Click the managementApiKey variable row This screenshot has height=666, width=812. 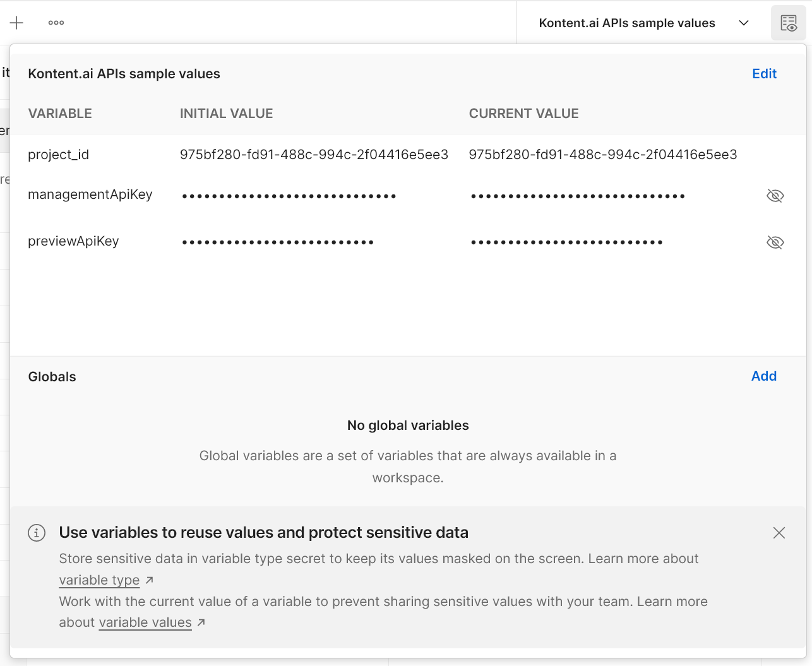tap(90, 194)
